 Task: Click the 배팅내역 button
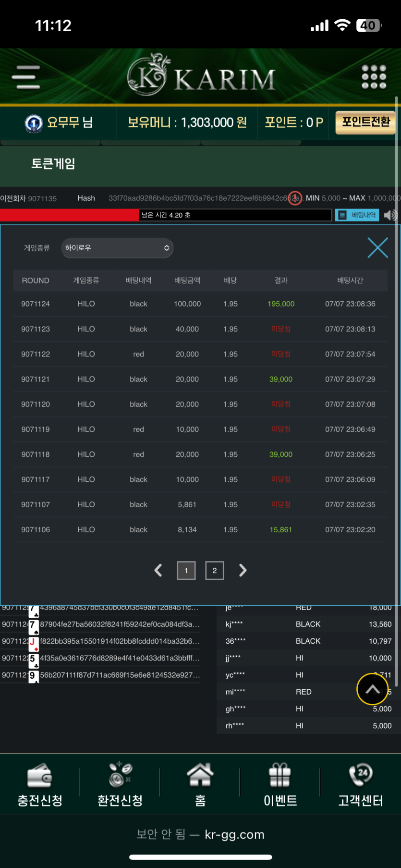[x=357, y=215]
